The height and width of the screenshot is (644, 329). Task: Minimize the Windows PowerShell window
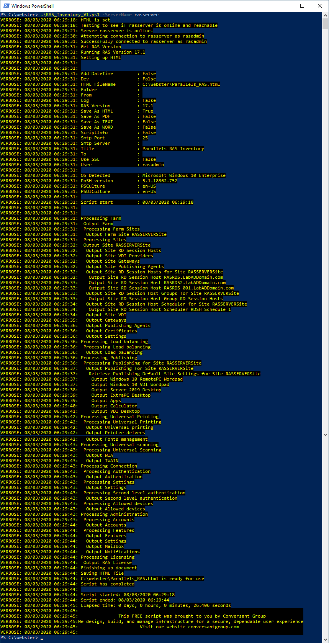point(285,6)
